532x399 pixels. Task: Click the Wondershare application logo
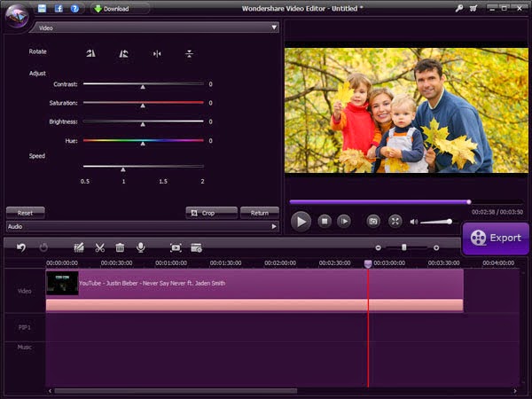coord(17,16)
